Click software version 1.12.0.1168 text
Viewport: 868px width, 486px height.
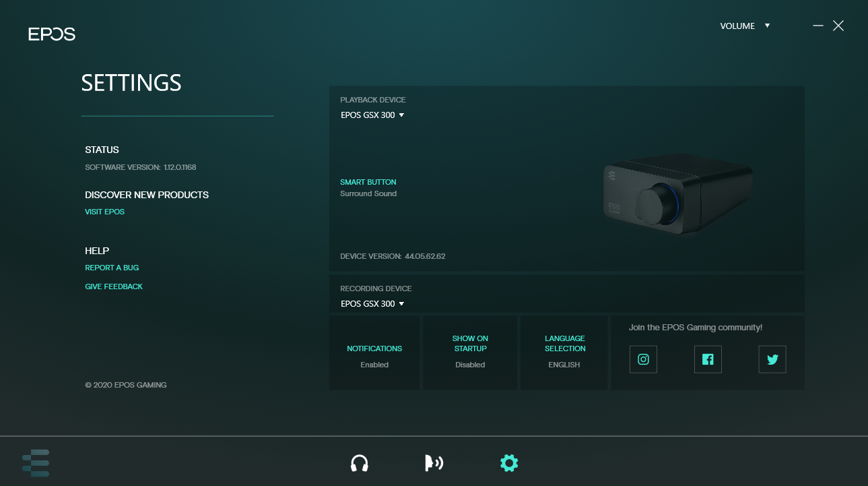click(141, 167)
